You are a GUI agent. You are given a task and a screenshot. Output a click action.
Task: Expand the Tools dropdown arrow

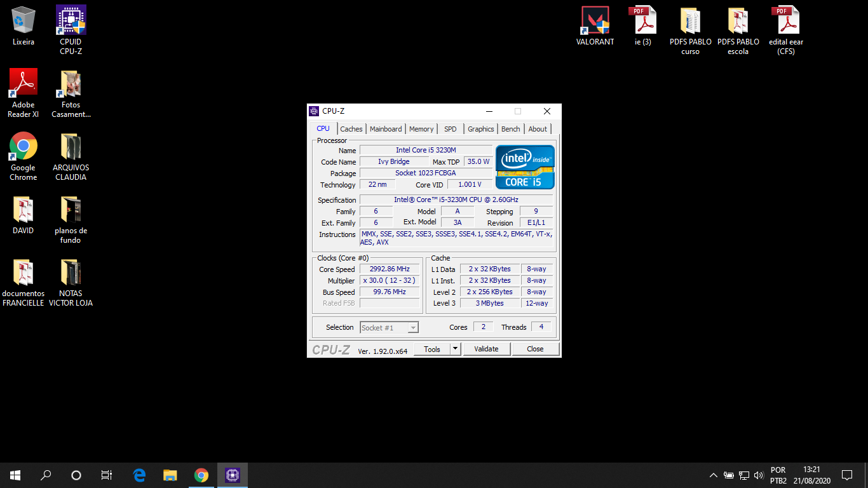point(455,349)
